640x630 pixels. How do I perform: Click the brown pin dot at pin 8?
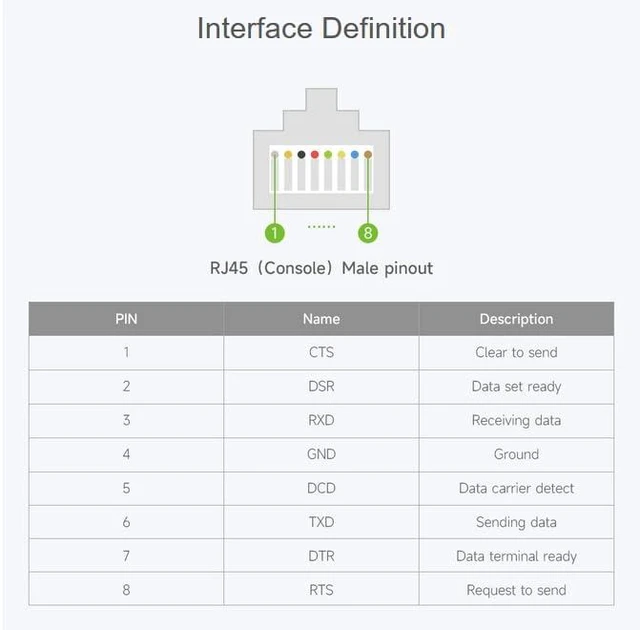click(x=368, y=155)
